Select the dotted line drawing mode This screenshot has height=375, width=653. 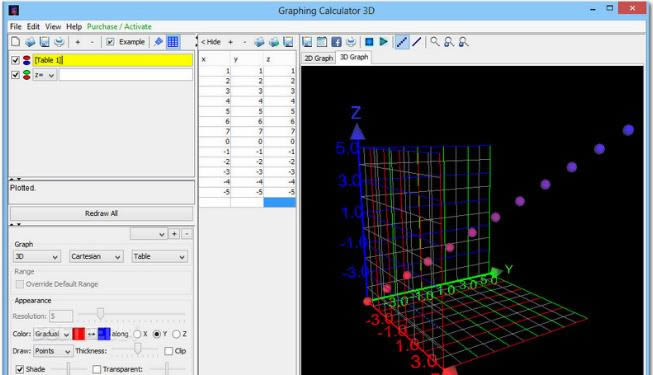(x=402, y=42)
